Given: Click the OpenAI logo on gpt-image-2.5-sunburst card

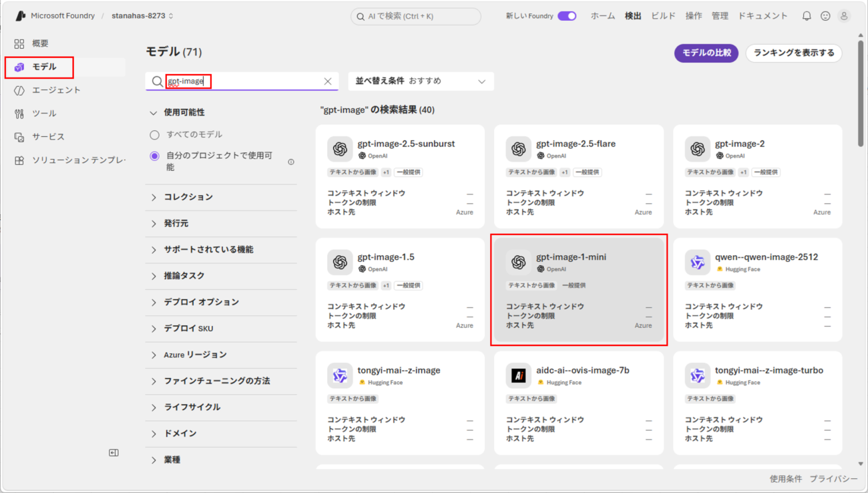Looking at the screenshot, I should [340, 150].
